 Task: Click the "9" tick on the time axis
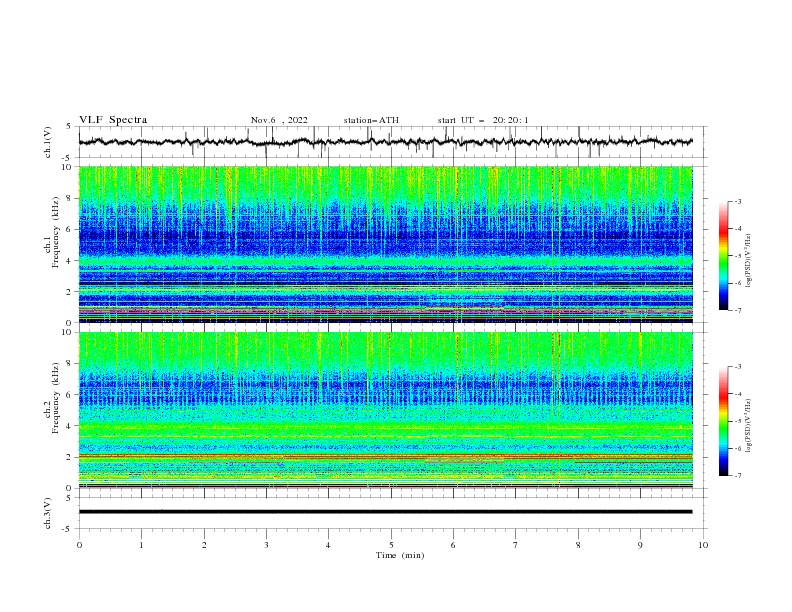pyautogui.click(x=640, y=545)
